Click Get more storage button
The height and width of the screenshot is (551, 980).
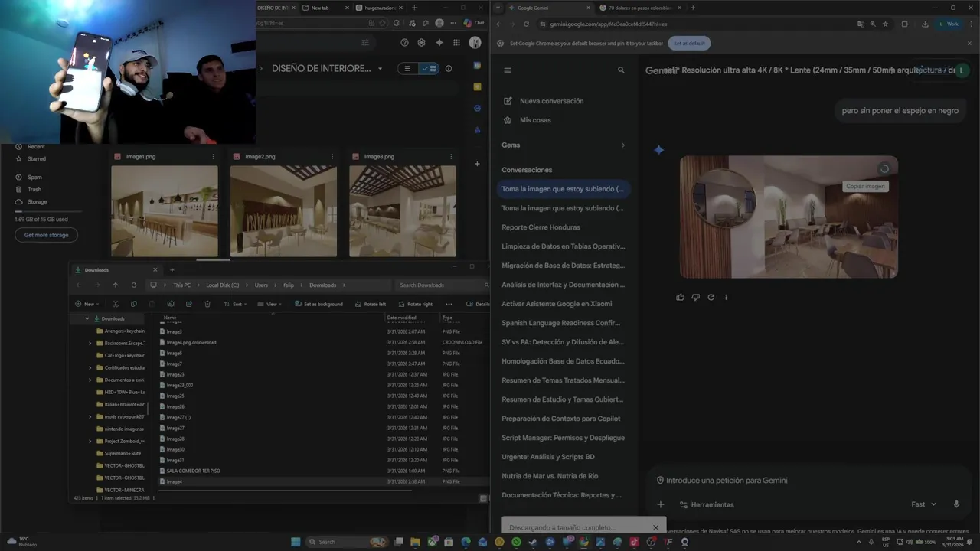point(46,235)
